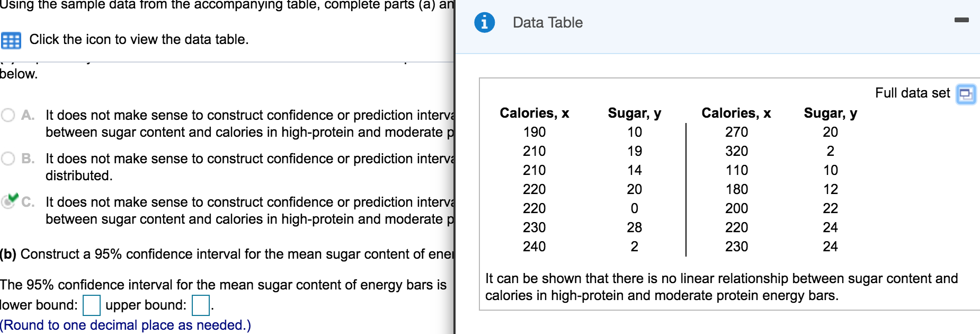Image resolution: width=980 pixels, height=334 pixels.
Task: Select answer choice B
Action: click(7, 158)
